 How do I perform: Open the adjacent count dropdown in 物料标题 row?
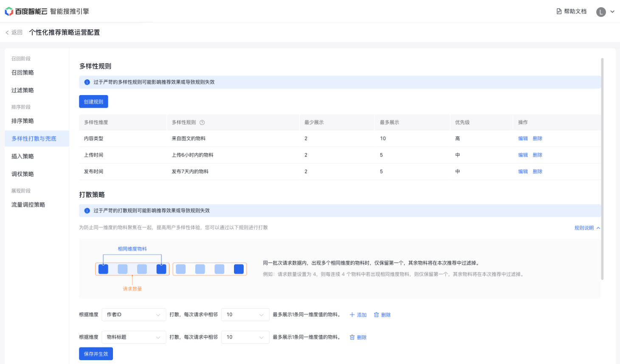tap(245, 337)
